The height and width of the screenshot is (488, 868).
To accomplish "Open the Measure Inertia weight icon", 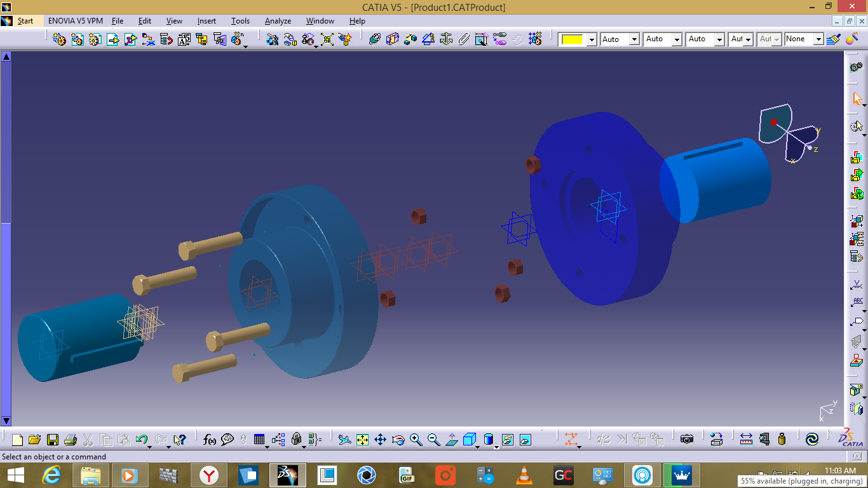I will tap(782, 439).
